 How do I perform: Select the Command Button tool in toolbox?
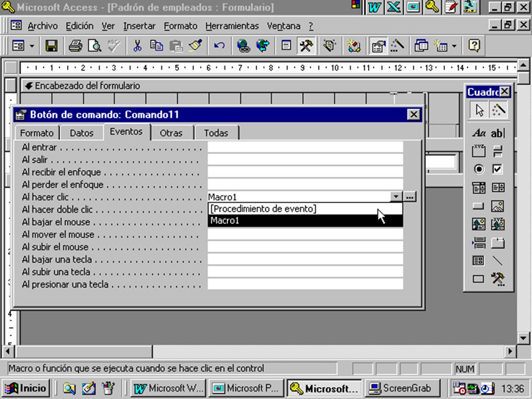tap(479, 206)
